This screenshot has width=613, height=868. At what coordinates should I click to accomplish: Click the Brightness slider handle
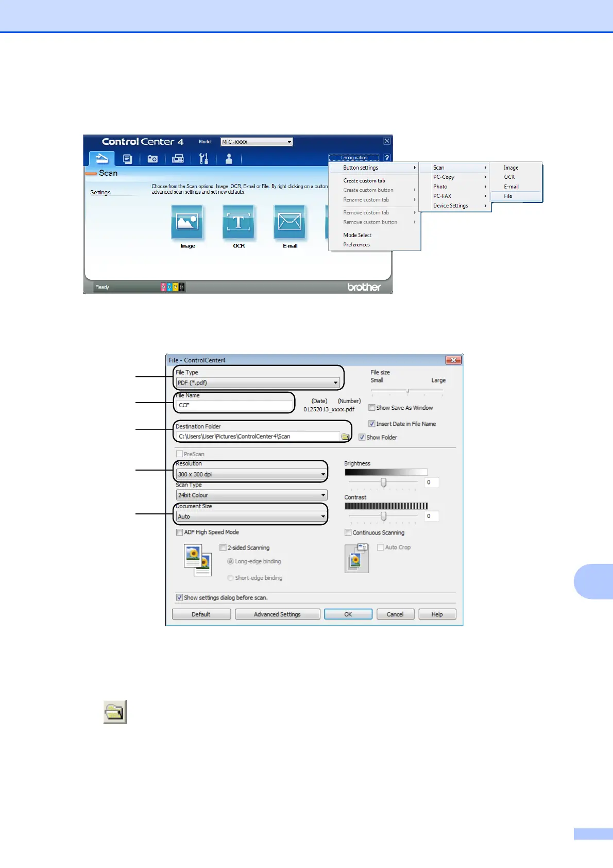pyautogui.click(x=383, y=482)
